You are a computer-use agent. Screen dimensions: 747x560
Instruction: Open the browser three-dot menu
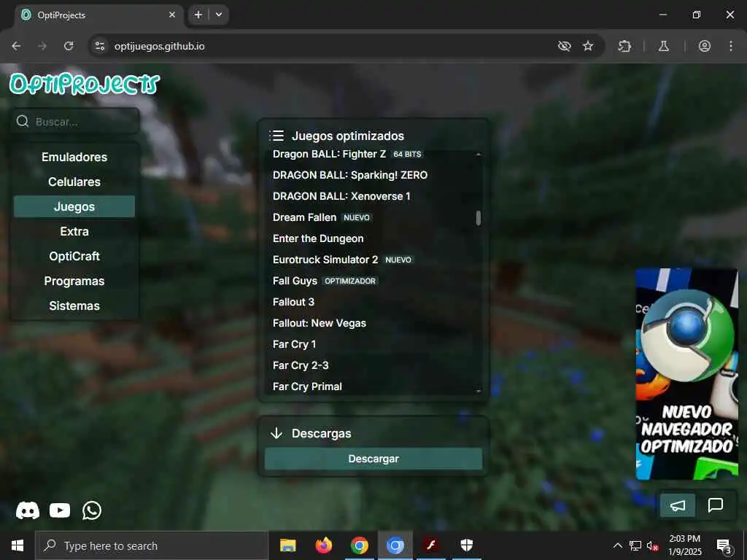(x=731, y=46)
